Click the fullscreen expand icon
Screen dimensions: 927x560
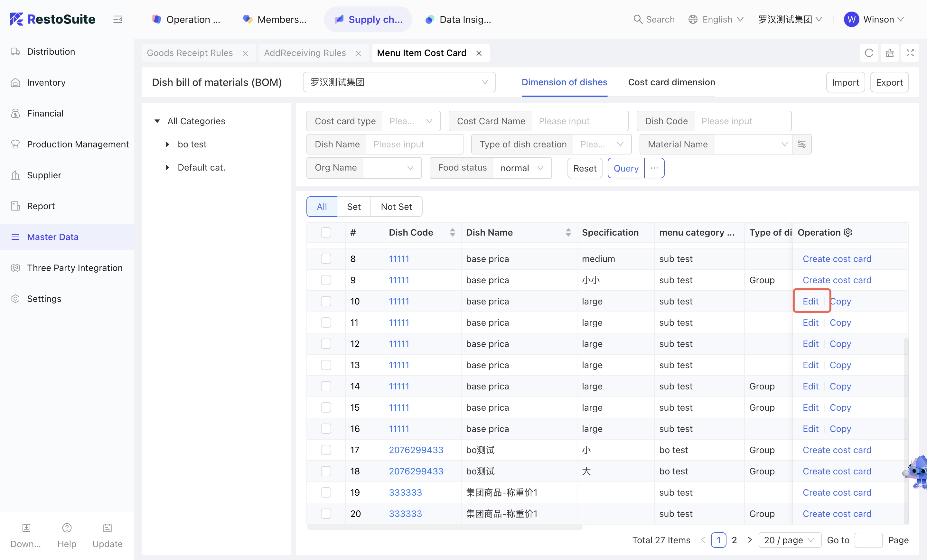click(x=910, y=53)
